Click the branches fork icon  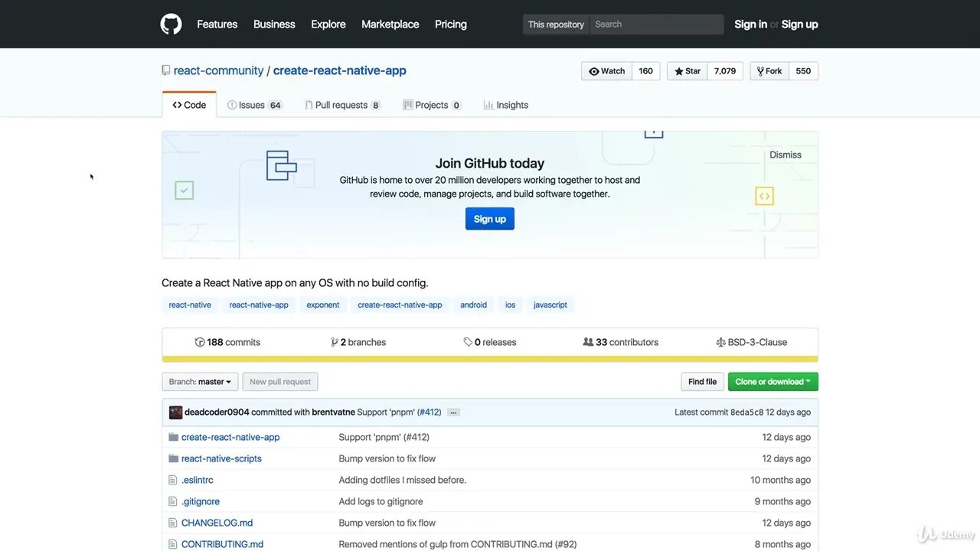335,342
